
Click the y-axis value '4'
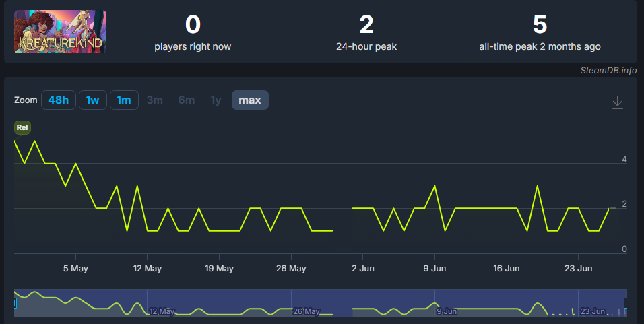click(x=624, y=160)
